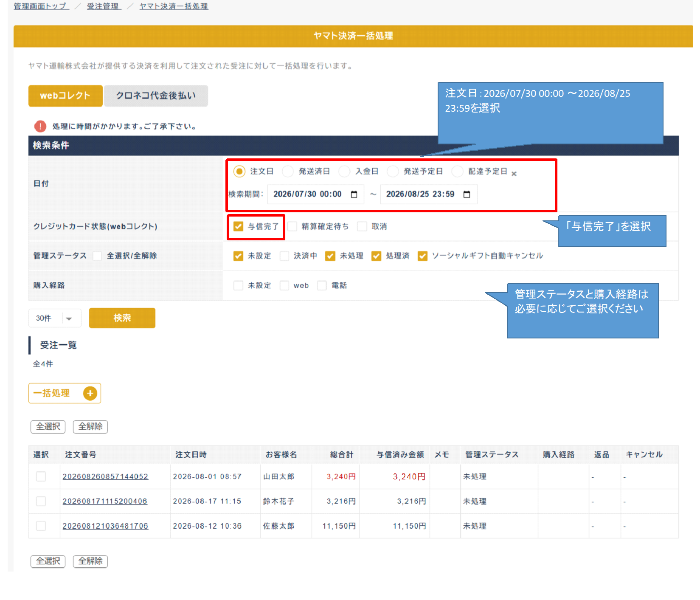Viewport: 700px width, 600px height.
Task: Go to 管理画面トップ breadcrumb link
Action: (41, 6)
